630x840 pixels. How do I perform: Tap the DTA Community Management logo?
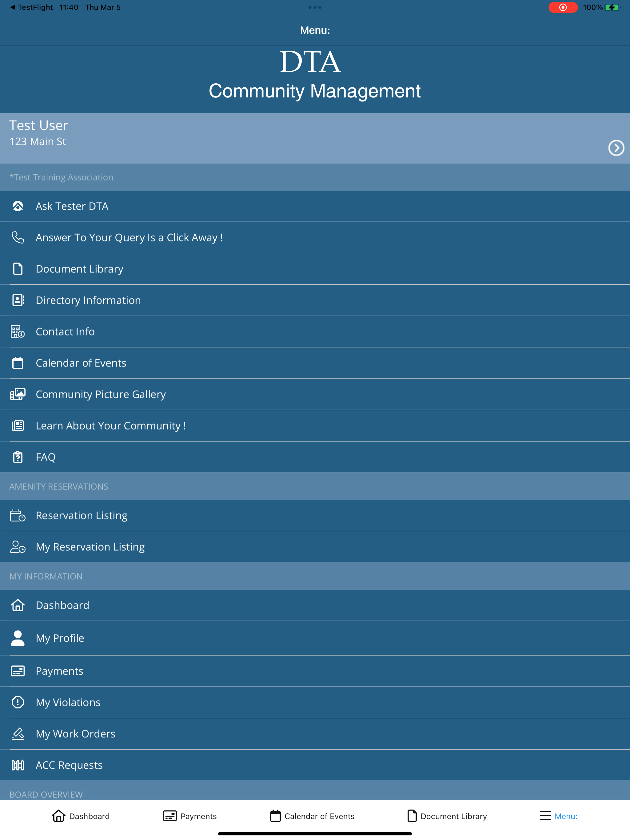(x=315, y=75)
